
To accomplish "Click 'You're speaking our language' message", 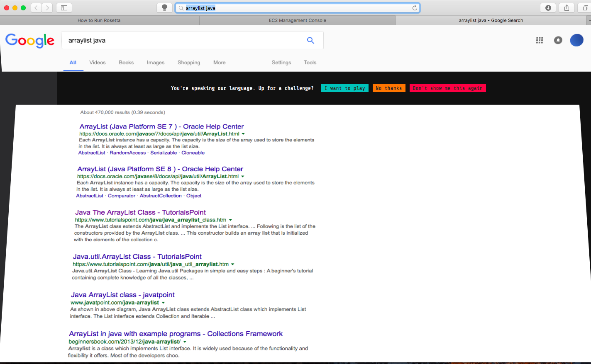I will tap(242, 88).
